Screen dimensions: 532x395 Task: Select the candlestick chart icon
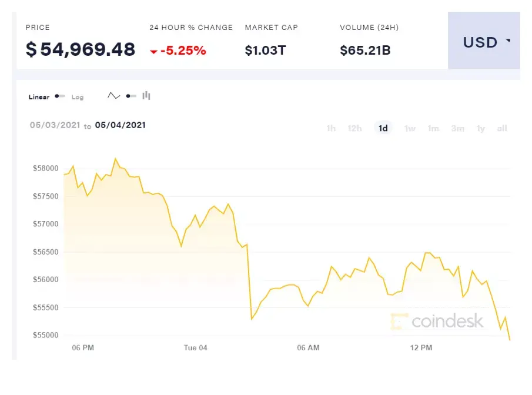click(146, 96)
